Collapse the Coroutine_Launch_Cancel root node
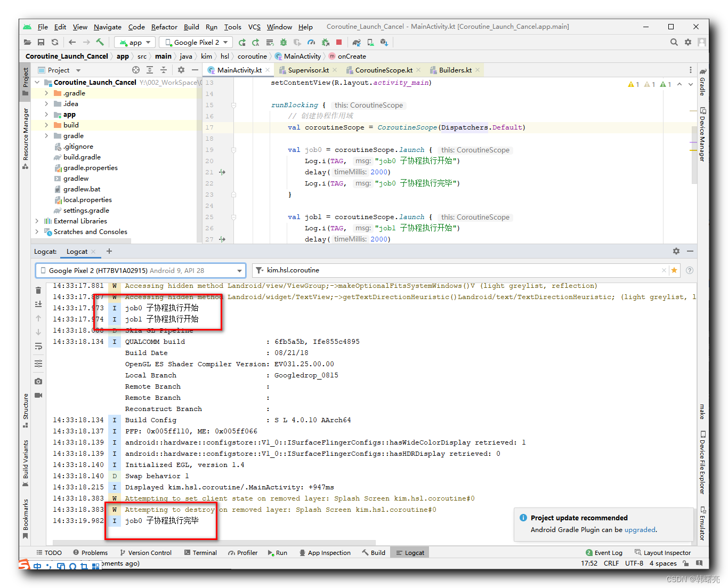The height and width of the screenshot is (588, 728). [x=37, y=82]
